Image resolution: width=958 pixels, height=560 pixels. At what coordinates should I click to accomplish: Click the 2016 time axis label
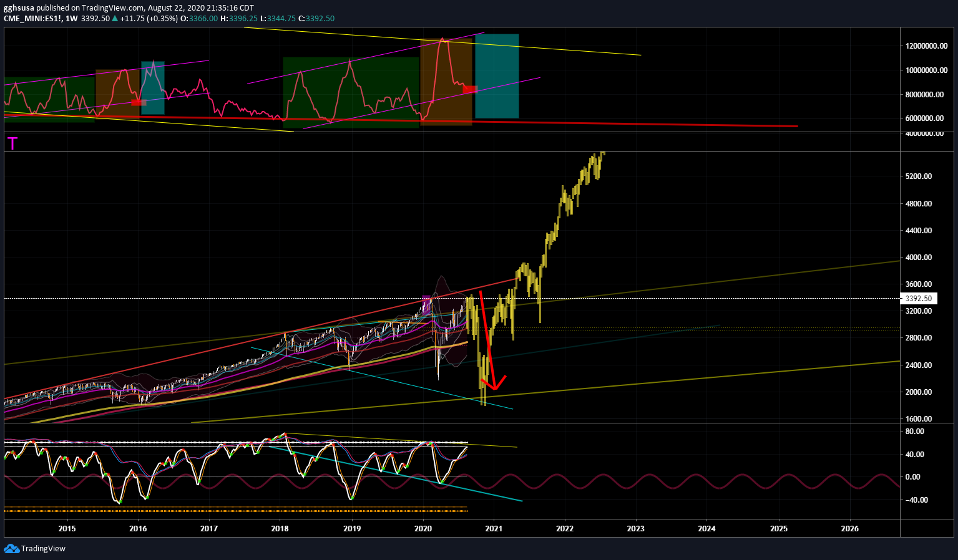(138, 529)
